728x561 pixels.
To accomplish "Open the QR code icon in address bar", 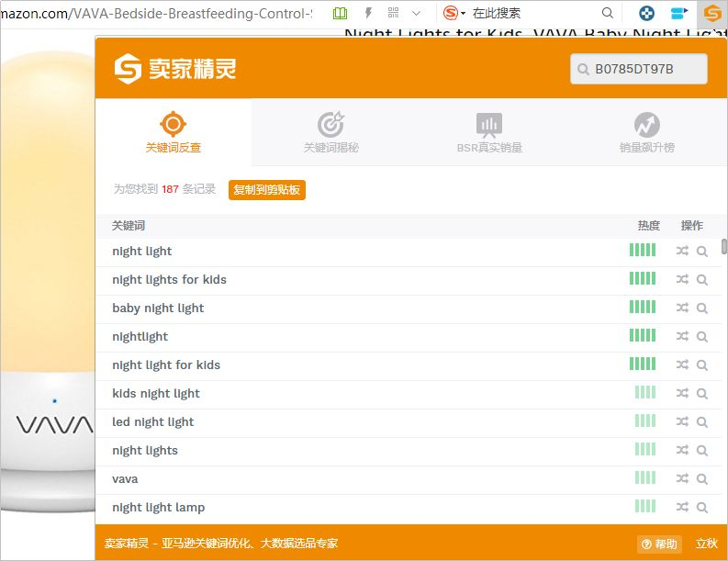I will 393,13.
